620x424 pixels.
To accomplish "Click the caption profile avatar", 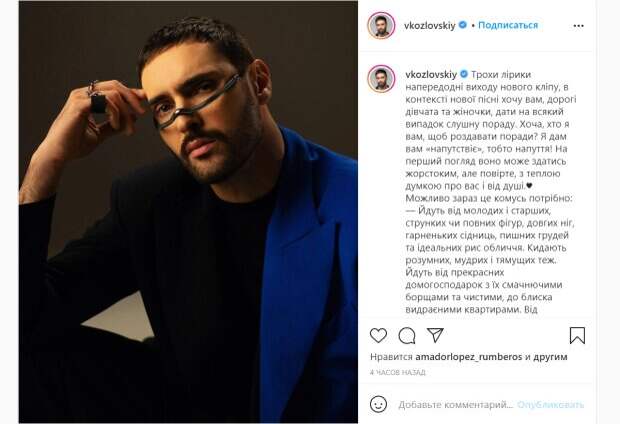I will pyautogui.click(x=381, y=79).
